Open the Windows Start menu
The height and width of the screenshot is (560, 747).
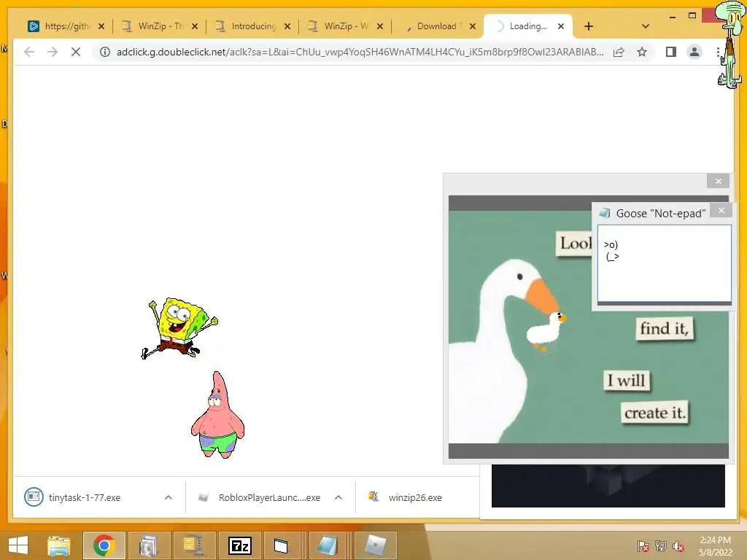[18, 545]
